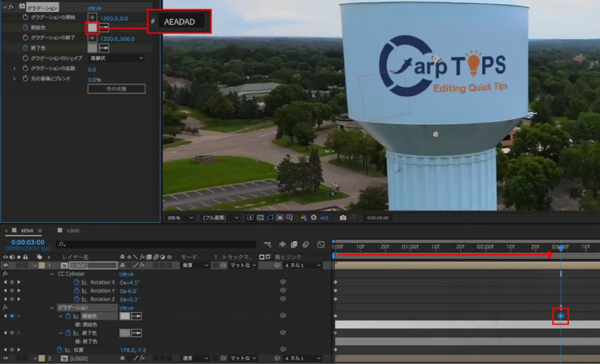Click Rotation X graph icon
Screen dimensions: 600x364
[x=84, y=282]
